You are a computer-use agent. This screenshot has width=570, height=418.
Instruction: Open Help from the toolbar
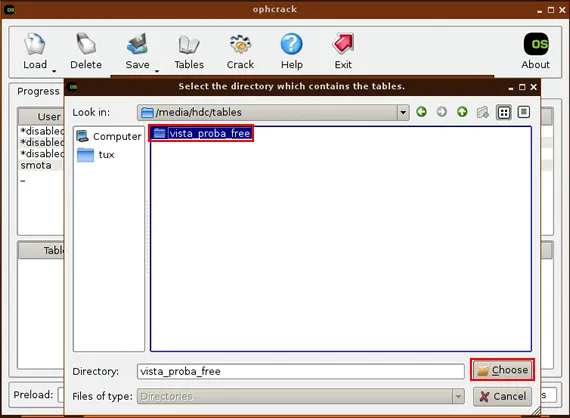pos(292,51)
